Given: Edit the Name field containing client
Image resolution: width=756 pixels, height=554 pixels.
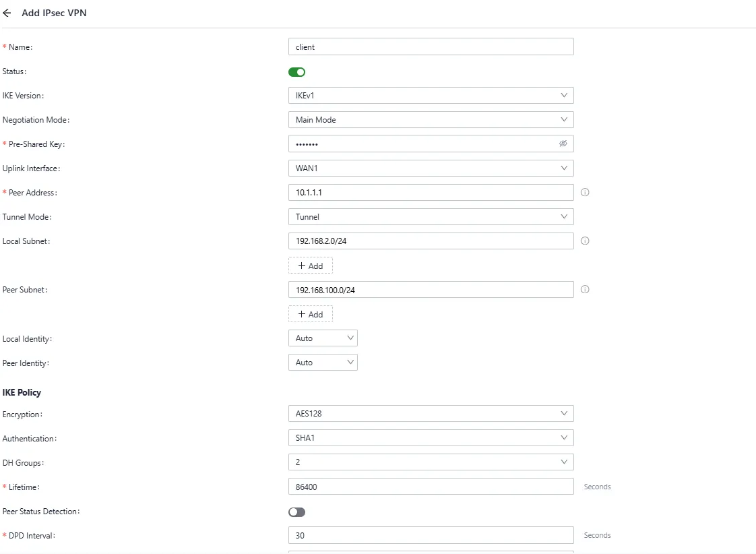Looking at the screenshot, I should pos(431,47).
